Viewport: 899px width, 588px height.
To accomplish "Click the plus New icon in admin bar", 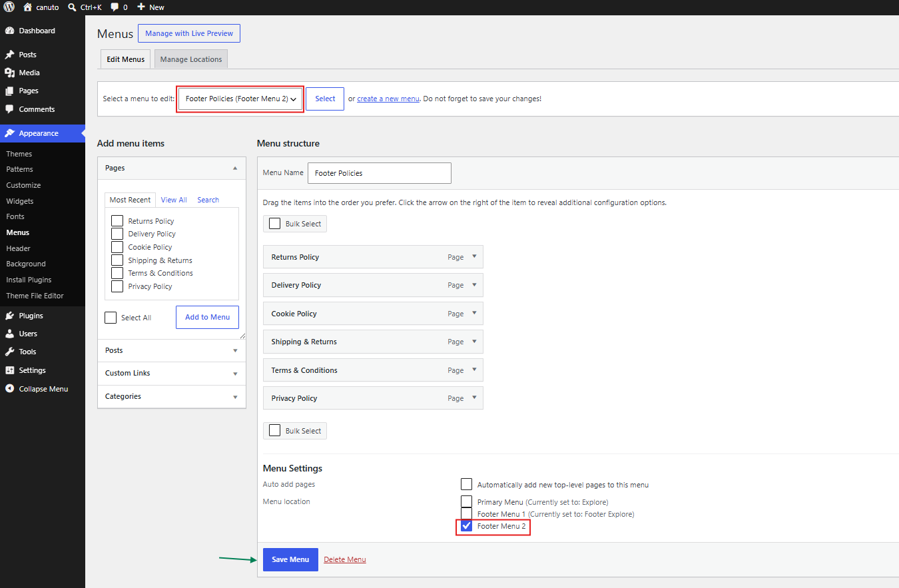I will pyautogui.click(x=141, y=7).
